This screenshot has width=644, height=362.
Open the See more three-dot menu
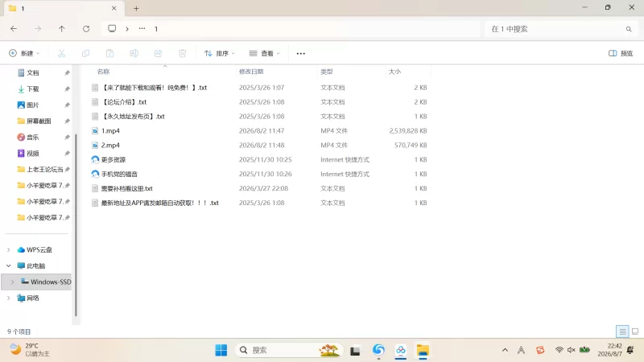tap(300, 53)
